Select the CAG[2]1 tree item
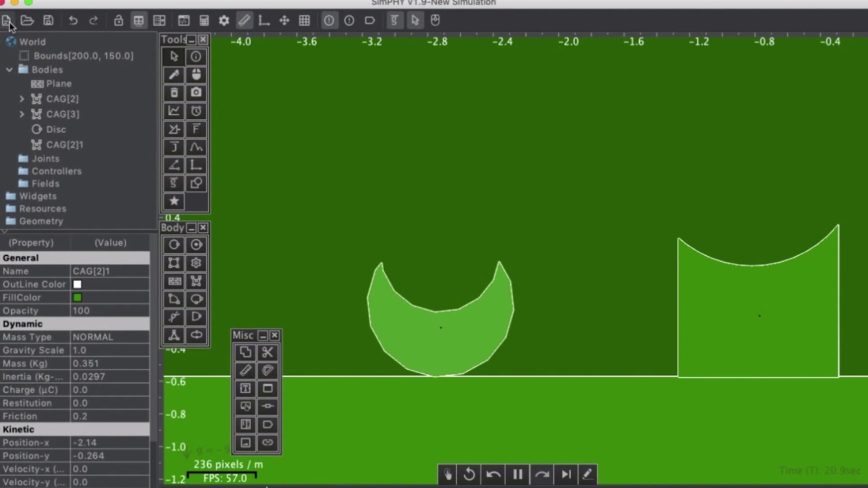Screen dimensions: 868x488 pos(64,144)
